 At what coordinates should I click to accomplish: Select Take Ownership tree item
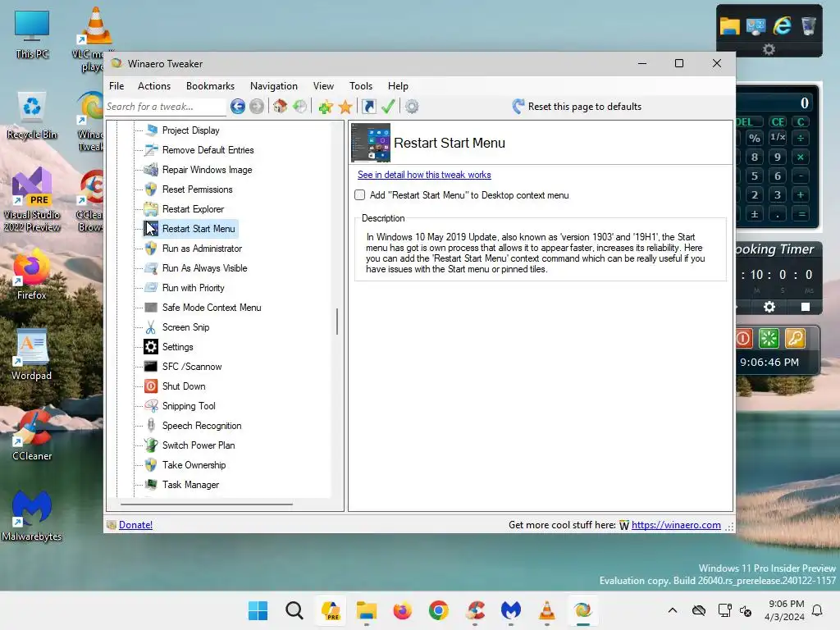[194, 465]
